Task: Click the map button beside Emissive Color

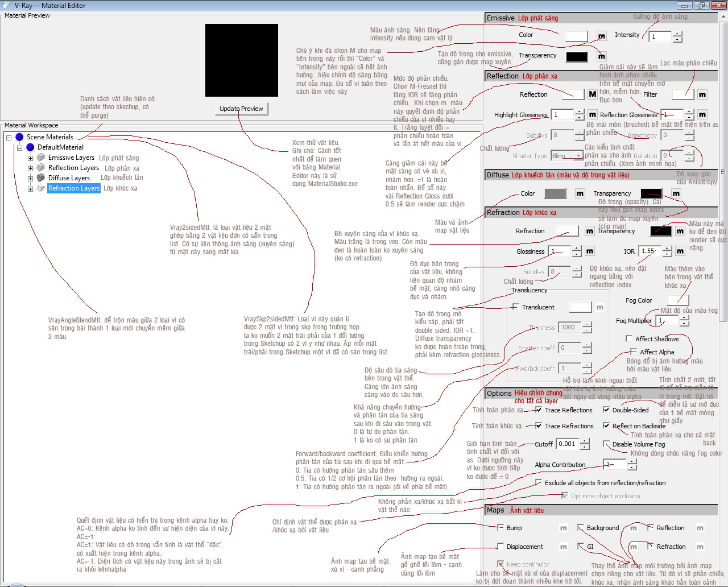Action: click(602, 36)
